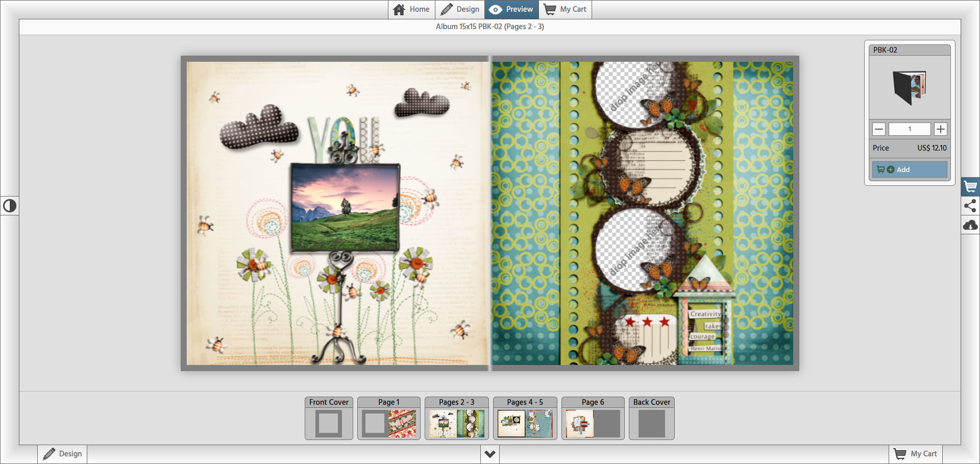Click the PBK-02 album product image

pos(909,87)
